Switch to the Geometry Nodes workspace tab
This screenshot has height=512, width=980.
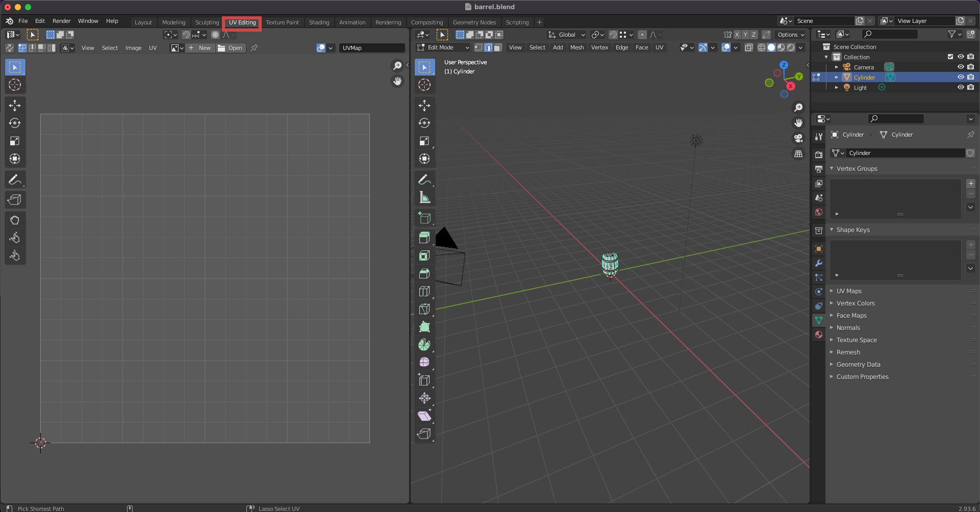pos(474,22)
